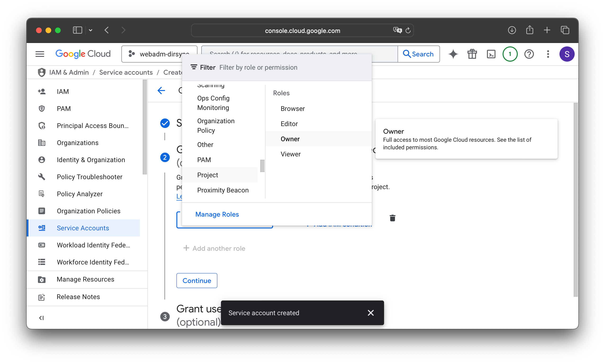Click the Release Notes icon

pyautogui.click(x=41, y=297)
